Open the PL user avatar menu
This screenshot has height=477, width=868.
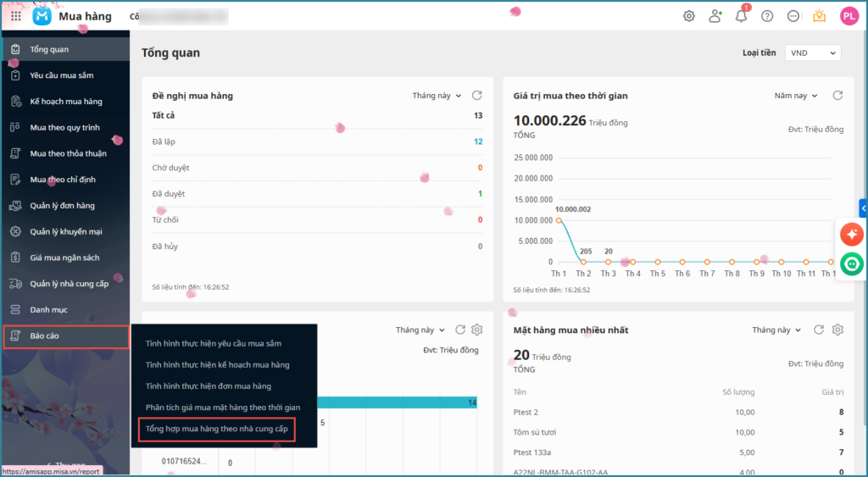pyautogui.click(x=849, y=16)
